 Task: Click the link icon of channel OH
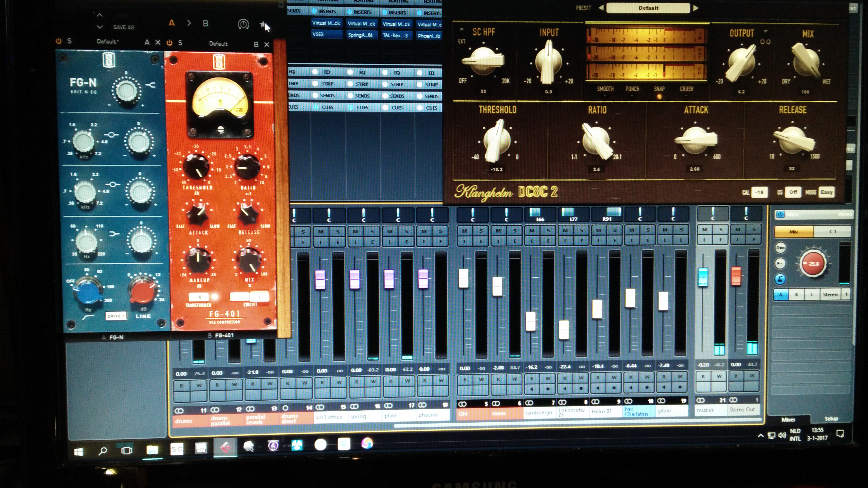[x=462, y=404]
